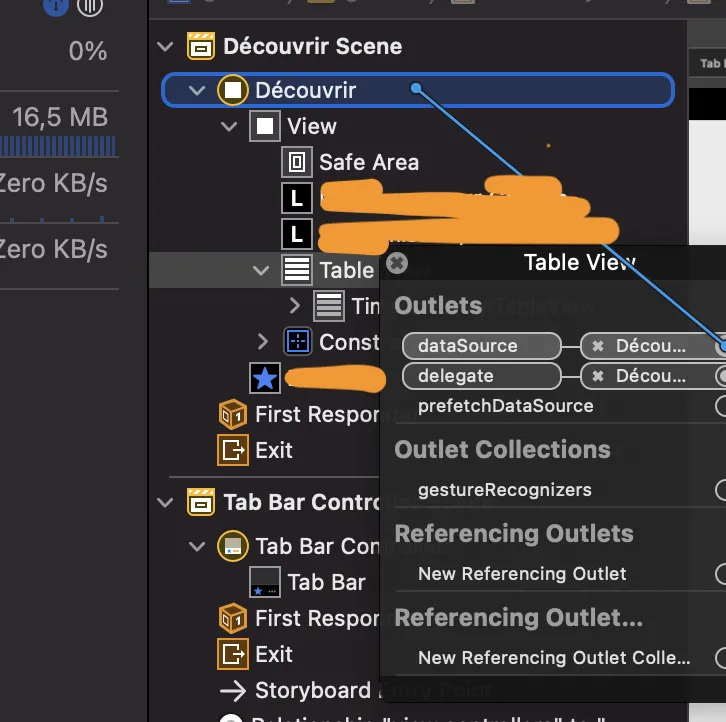Click the Découvrir Scene storyboard icon
This screenshot has width=726, height=722.
(201, 46)
